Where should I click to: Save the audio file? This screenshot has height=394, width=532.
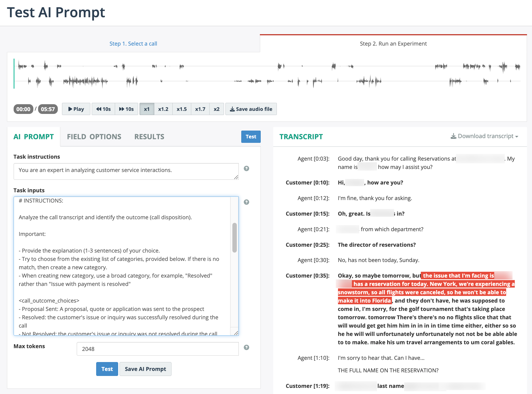[251, 109]
